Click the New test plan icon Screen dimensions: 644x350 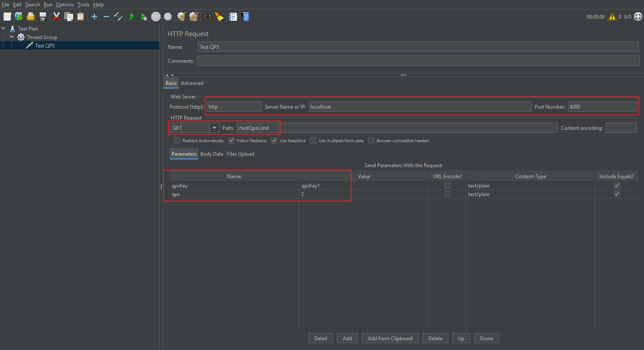[7, 17]
